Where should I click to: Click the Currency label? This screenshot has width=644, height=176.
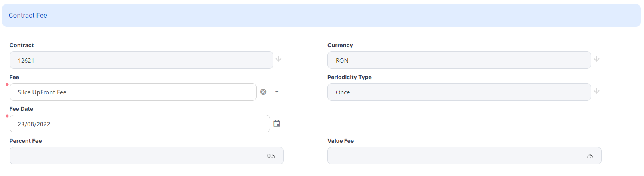point(340,45)
